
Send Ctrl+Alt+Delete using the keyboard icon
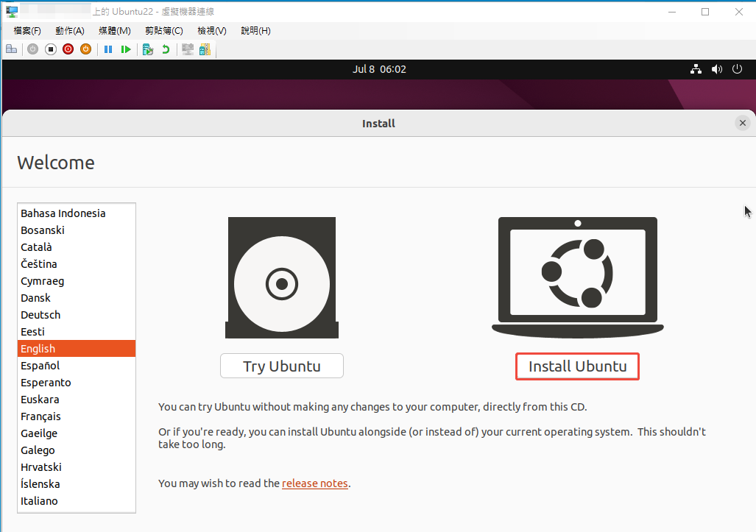coord(12,49)
